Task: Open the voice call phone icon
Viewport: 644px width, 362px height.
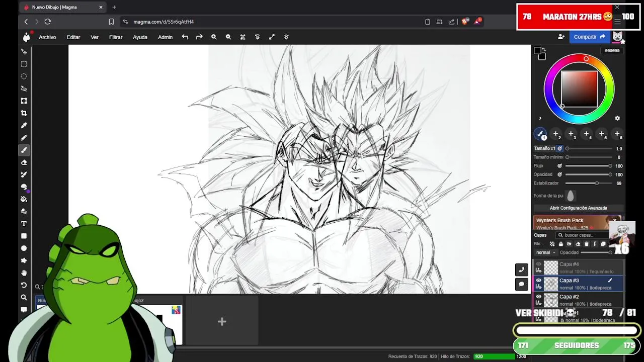Action: (521, 269)
